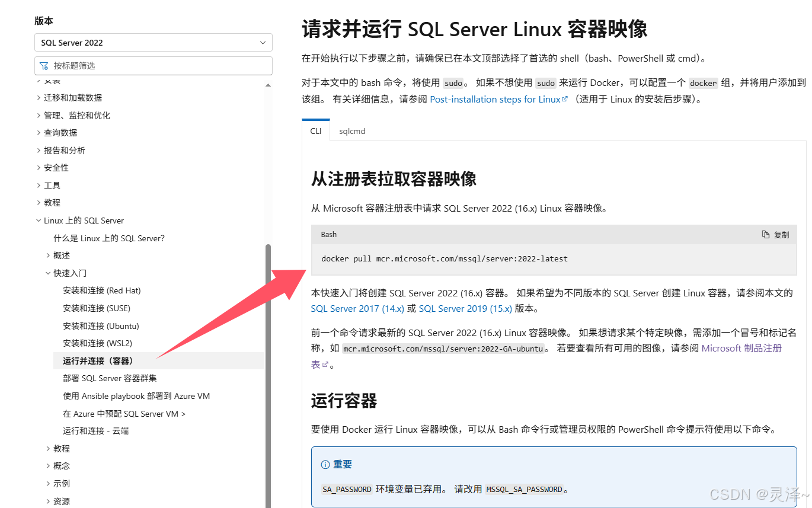This screenshot has width=812, height=508.
Task: Select 运行并连接（容器） item
Action: 158,361
